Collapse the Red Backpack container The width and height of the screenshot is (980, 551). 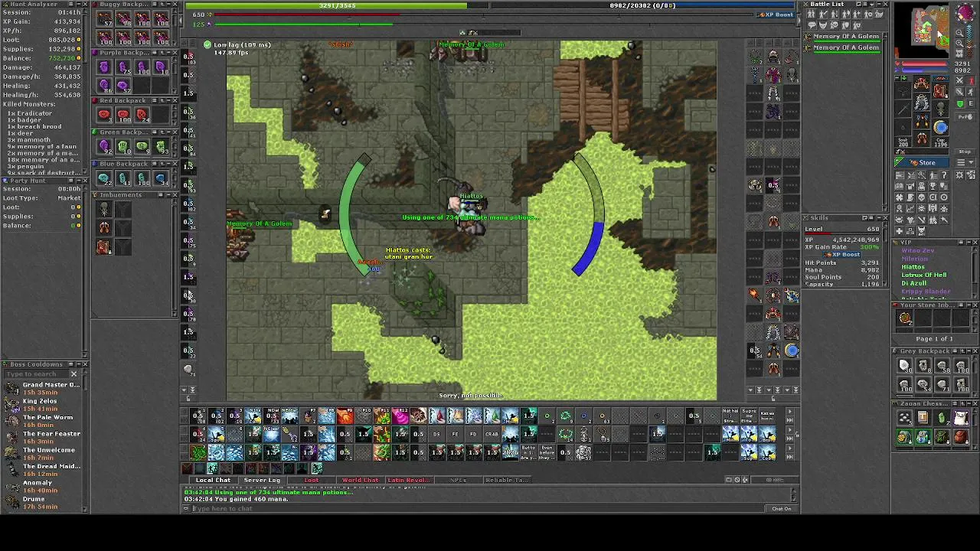[x=168, y=100]
